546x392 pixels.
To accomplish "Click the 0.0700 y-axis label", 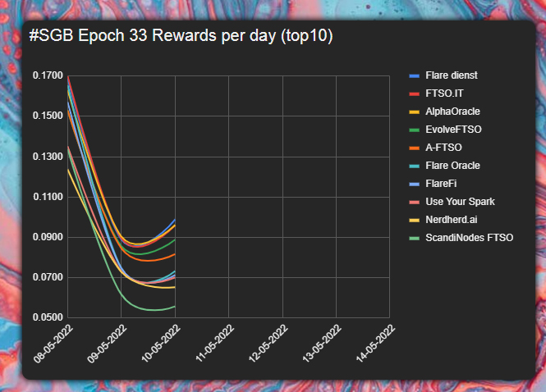I will pyautogui.click(x=48, y=277).
